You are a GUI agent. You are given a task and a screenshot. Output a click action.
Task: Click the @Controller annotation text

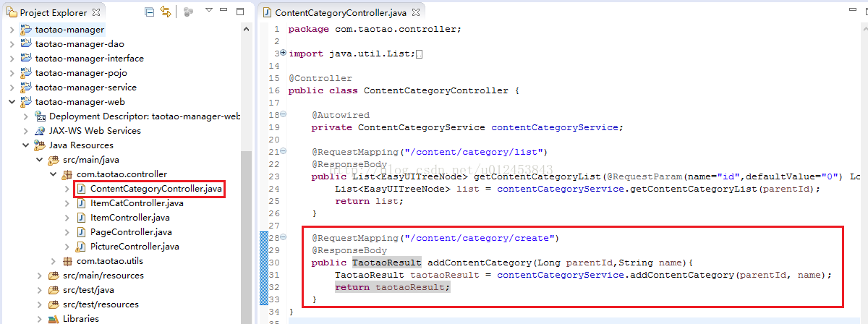[x=320, y=78]
